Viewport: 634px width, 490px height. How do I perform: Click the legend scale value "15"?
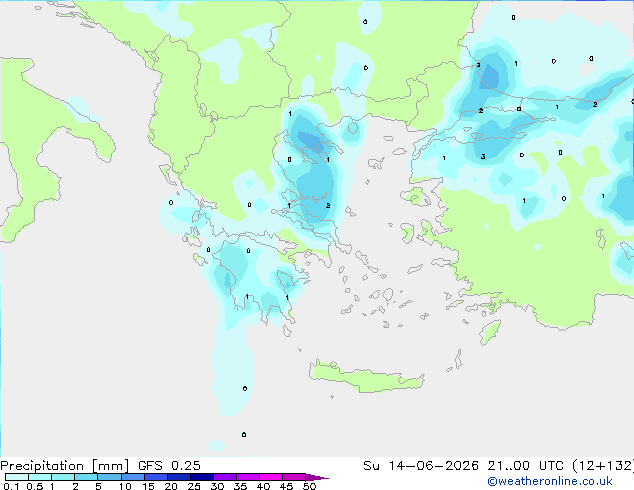tap(148, 486)
